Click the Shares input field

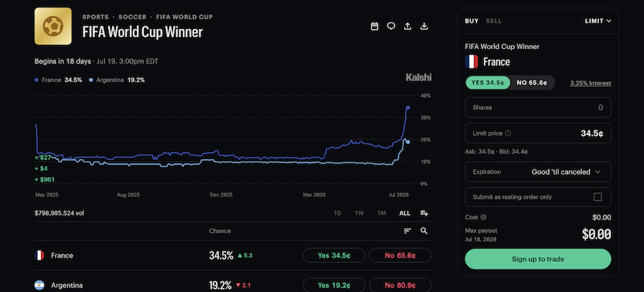538,108
